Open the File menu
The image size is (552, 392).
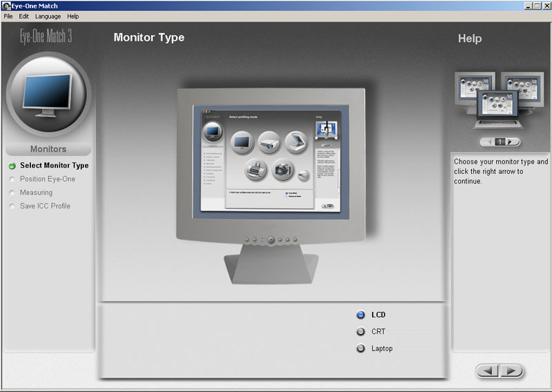tap(8, 16)
